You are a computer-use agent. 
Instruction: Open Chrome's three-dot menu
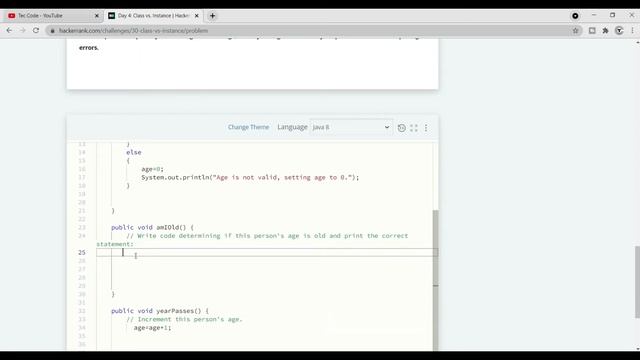(x=632, y=31)
